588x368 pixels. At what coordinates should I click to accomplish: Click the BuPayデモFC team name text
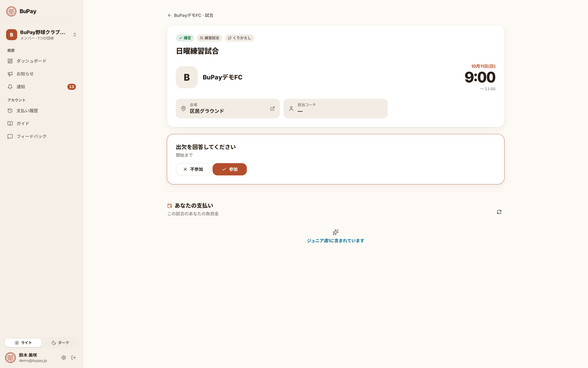pos(222,77)
